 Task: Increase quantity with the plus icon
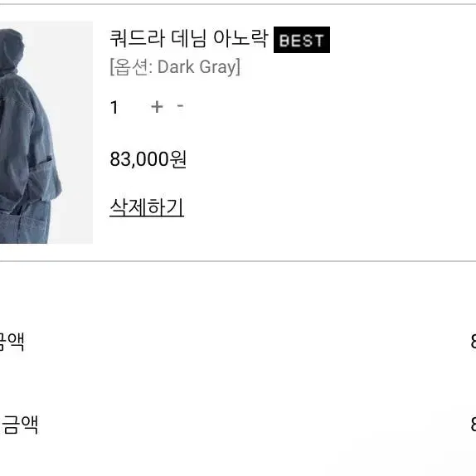click(x=157, y=107)
